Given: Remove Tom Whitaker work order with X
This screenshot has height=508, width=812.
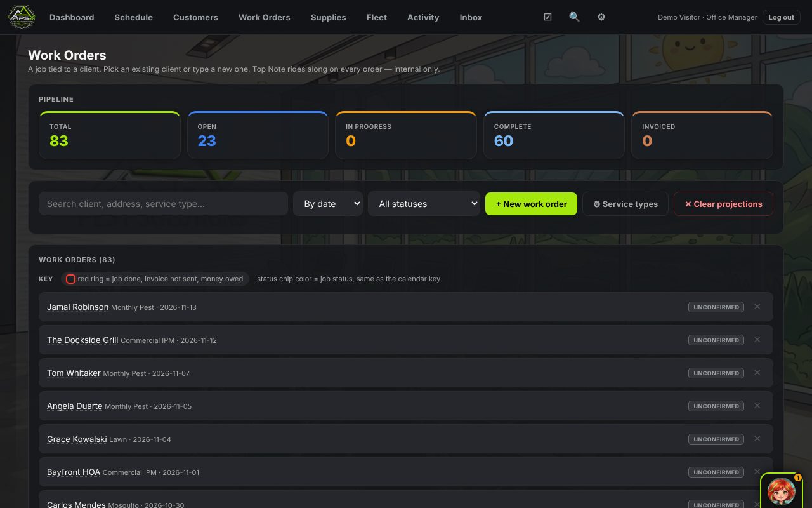Looking at the screenshot, I should click(x=757, y=373).
